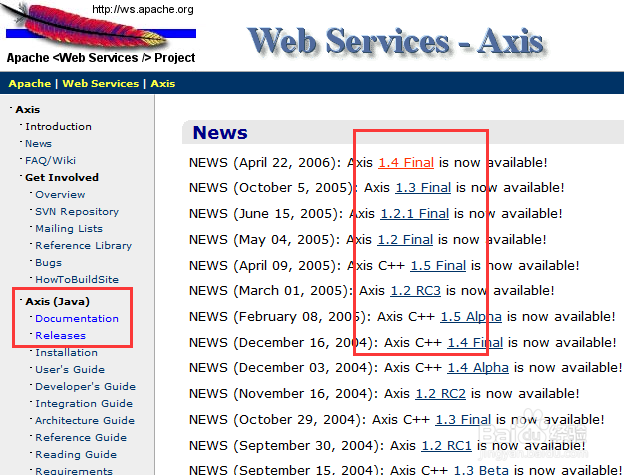This screenshot has height=475, width=624.
Task: Open the Installation guide link
Action: coord(66,353)
